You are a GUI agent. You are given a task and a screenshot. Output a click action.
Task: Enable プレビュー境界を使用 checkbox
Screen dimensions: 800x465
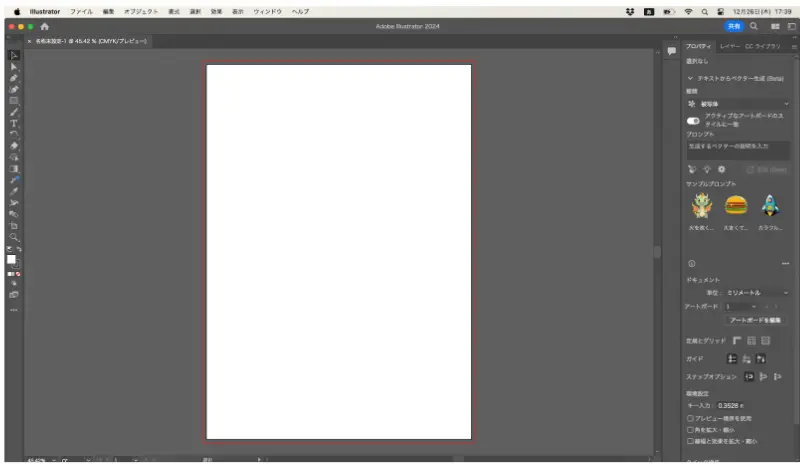point(690,418)
